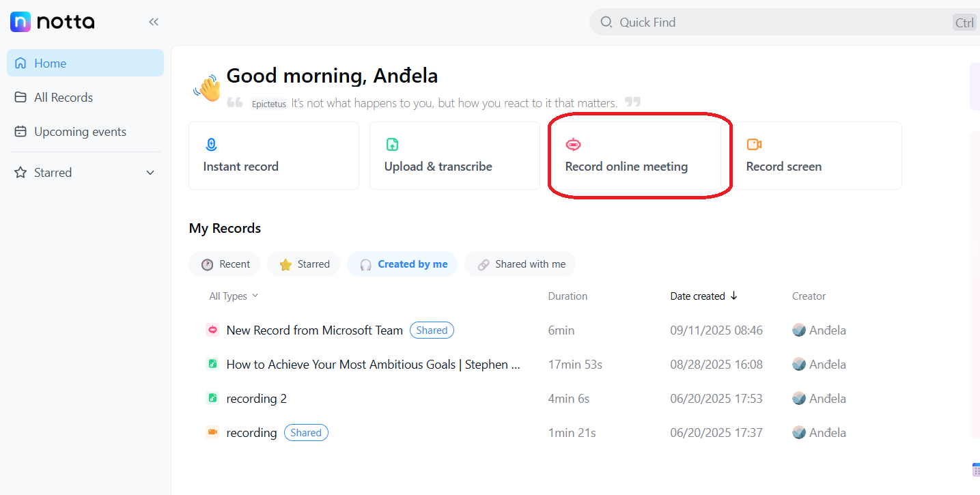
Task: Click the Upload & transcribe file icon
Action: [392, 145]
